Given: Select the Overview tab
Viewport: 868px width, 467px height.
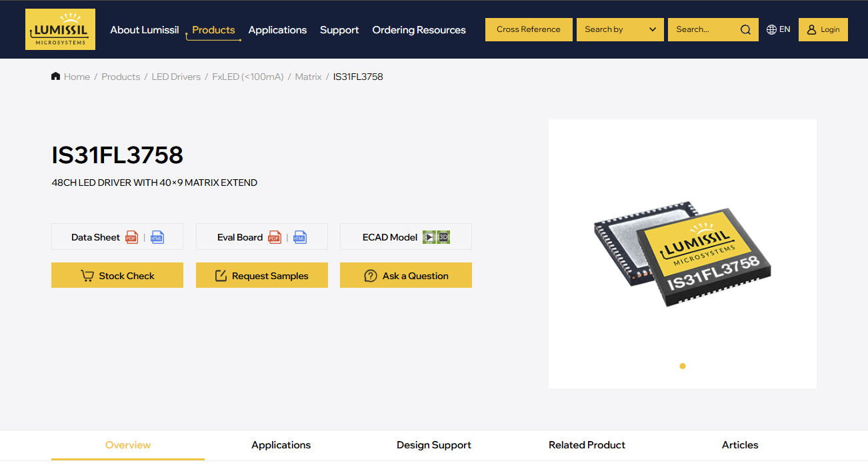Looking at the screenshot, I should (128, 445).
